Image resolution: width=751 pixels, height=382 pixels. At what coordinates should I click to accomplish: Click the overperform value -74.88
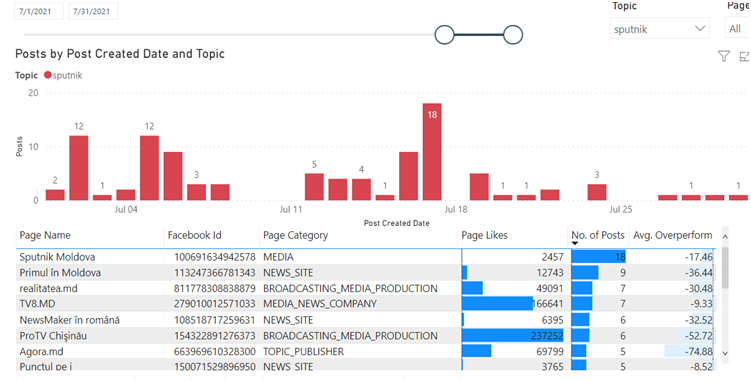pyautogui.click(x=698, y=351)
